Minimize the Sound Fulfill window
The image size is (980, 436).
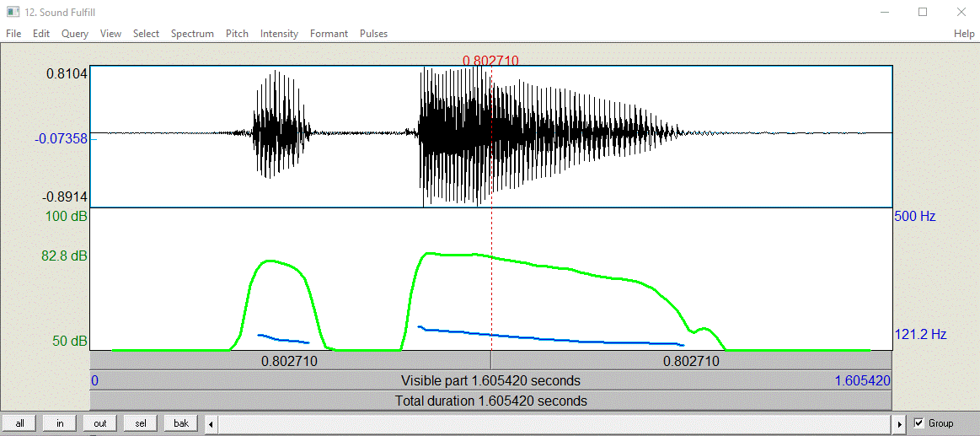coord(885,12)
